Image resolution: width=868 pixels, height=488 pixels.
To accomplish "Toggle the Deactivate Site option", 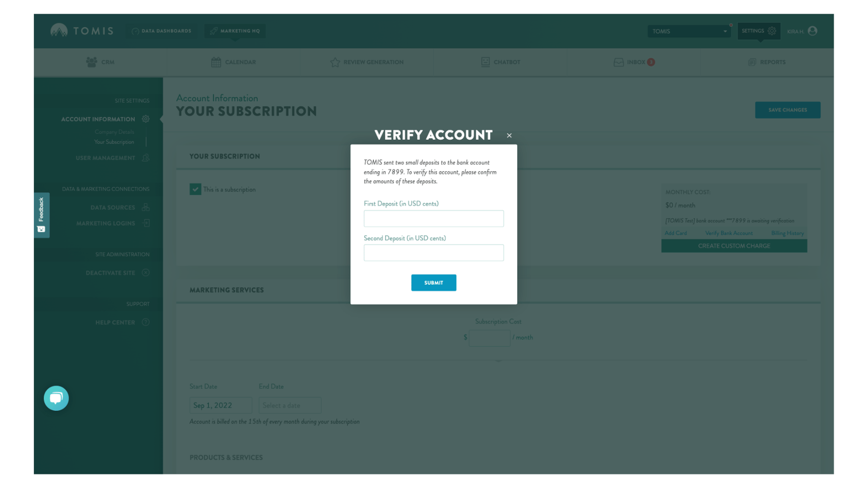I will point(146,273).
